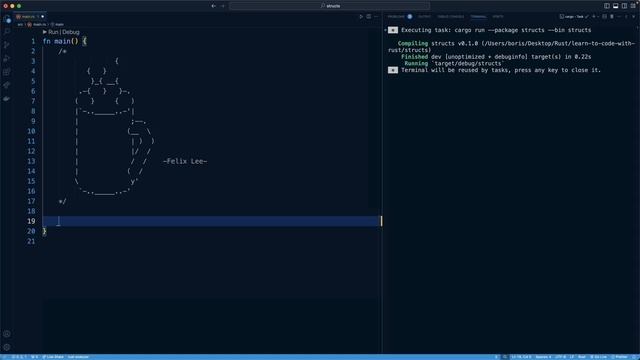Image resolution: width=640 pixels, height=360 pixels.
Task: Click the Terminal will be reused message
Action: pos(501,70)
